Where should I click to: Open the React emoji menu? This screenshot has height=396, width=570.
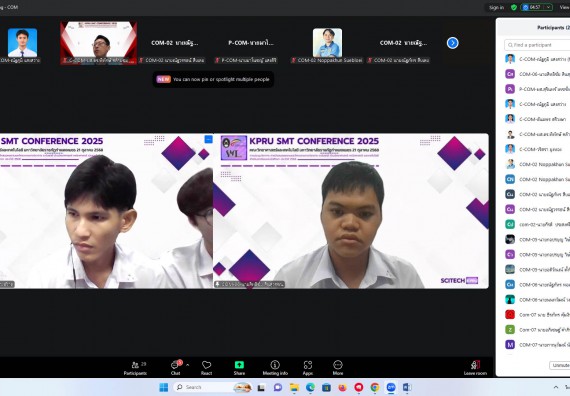206,368
